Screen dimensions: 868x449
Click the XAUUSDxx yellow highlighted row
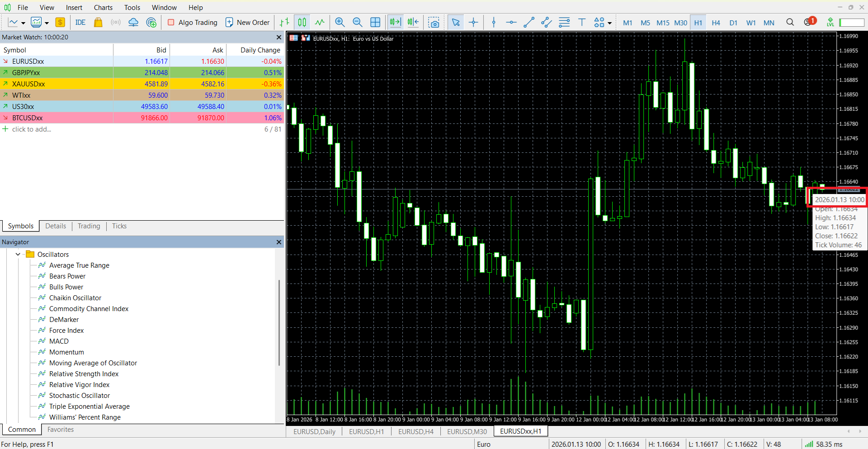(x=142, y=84)
